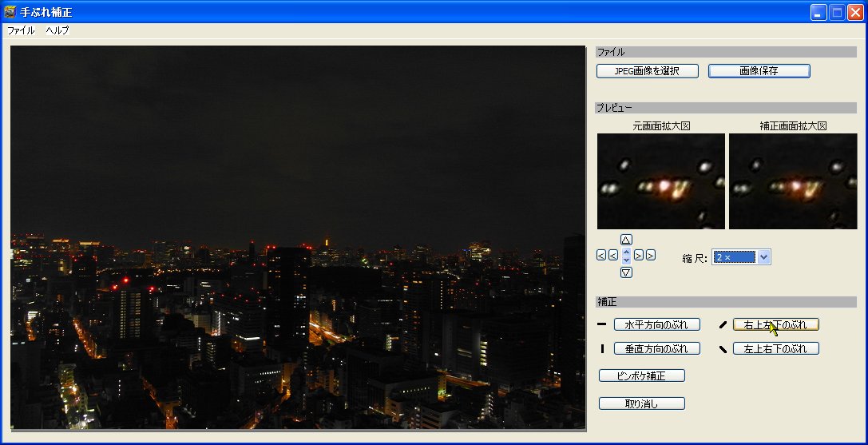Undo with 取り消し button
Image resolution: width=868 pixels, height=445 pixels.
[x=641, y=403]
